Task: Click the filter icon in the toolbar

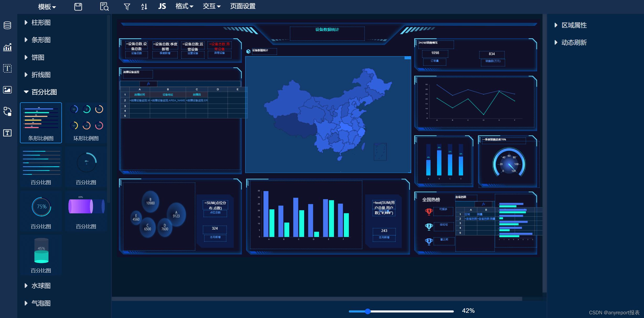Action: pyautogui.click(x=127, y=6)
